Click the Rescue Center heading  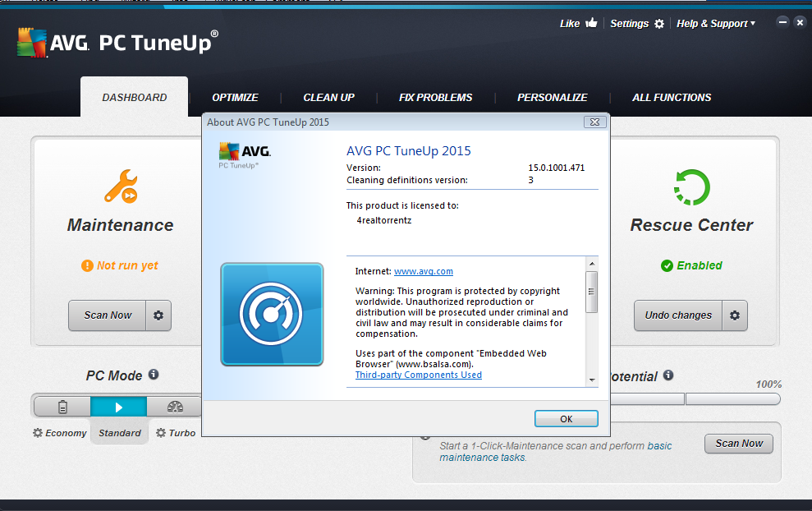[x=691, y=225]
